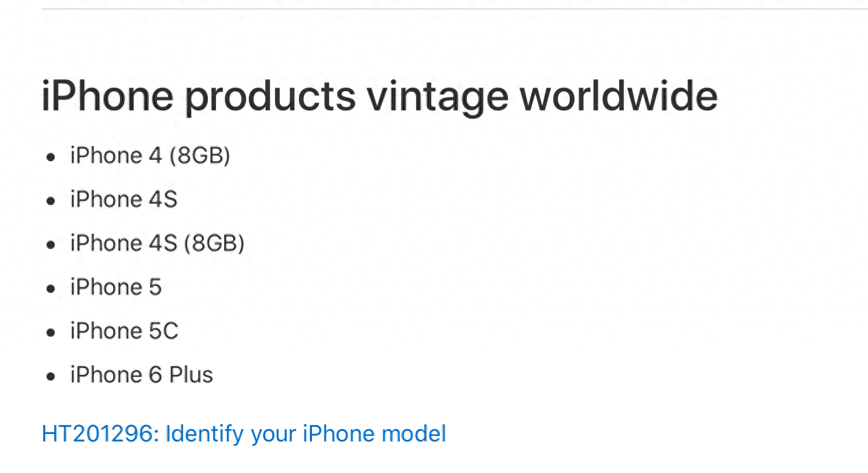Click the 'iPhone 5' list item

(x=116, y=287)
